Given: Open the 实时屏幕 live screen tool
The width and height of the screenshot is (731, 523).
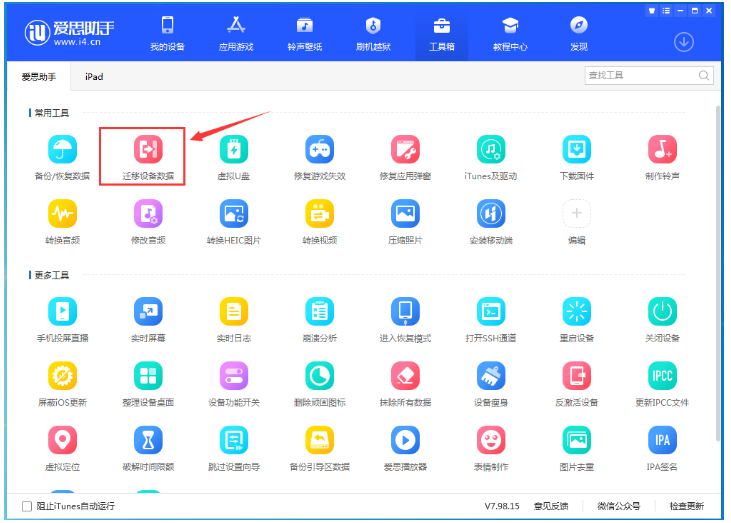Looking at the screenshot, I should pos(148,320).
